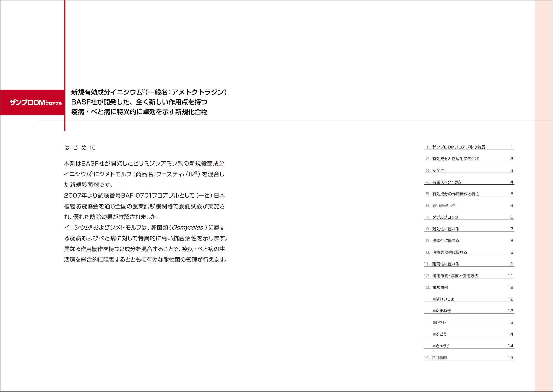Open the 安全性 table of contents entry

tap(438, 170)
